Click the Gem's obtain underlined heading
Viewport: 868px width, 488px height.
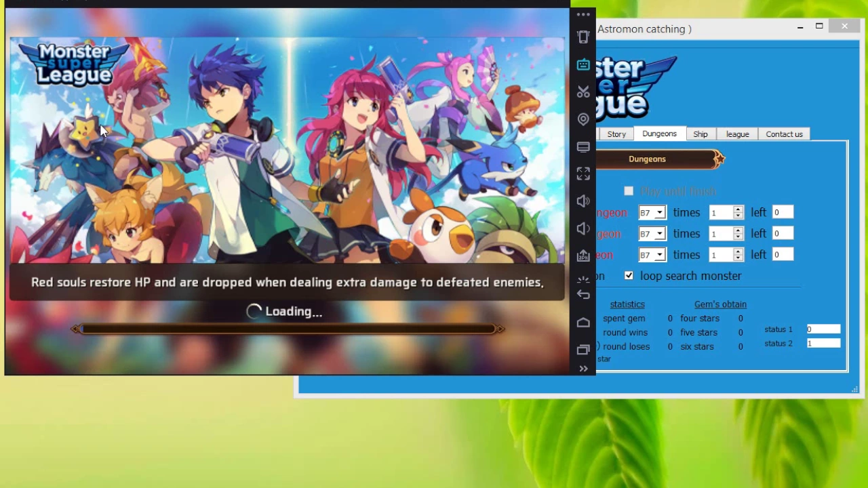[720, 304]
